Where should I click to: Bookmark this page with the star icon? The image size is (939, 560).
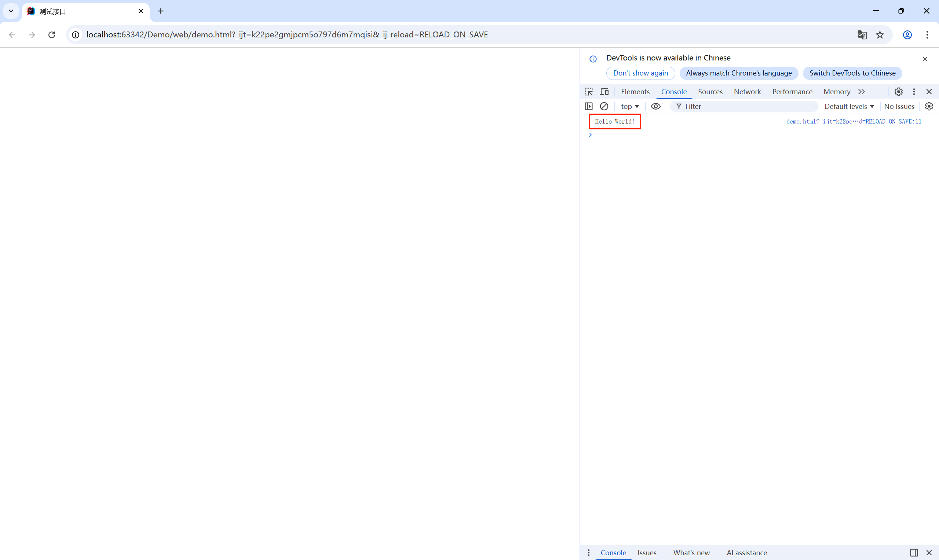[880, 35]
